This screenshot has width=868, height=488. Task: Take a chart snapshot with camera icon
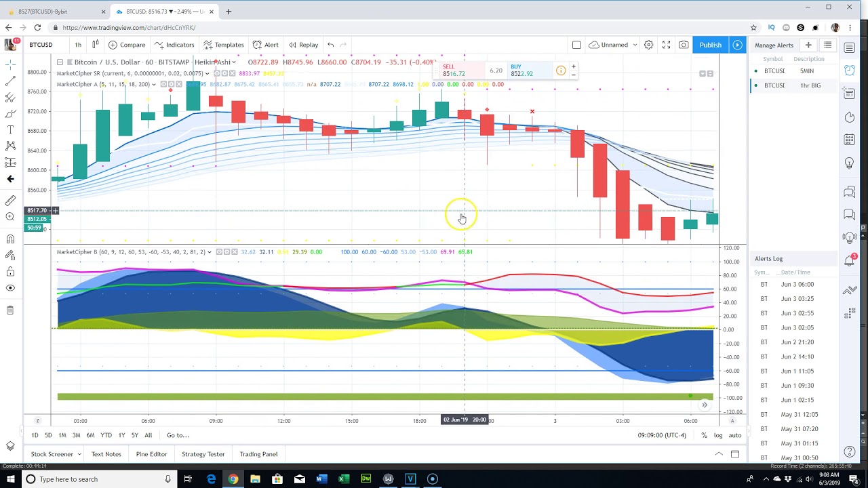(x=684, y=45)
